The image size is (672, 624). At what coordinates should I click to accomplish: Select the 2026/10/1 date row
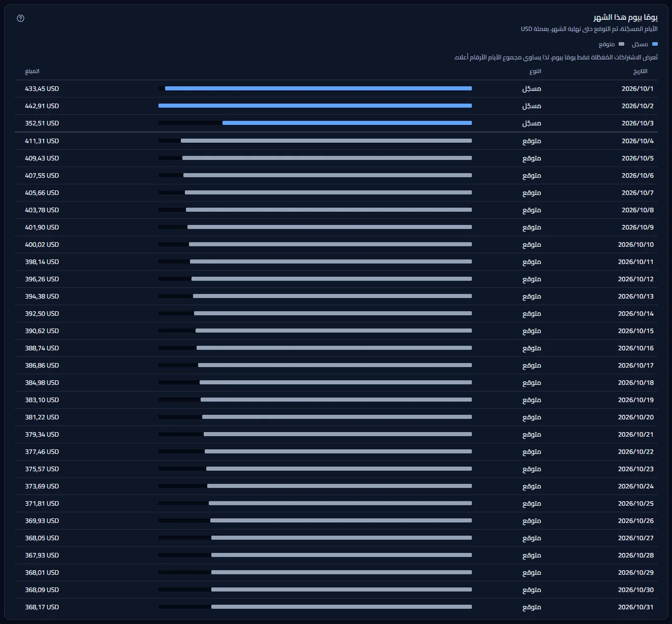(x=336, y=88)
